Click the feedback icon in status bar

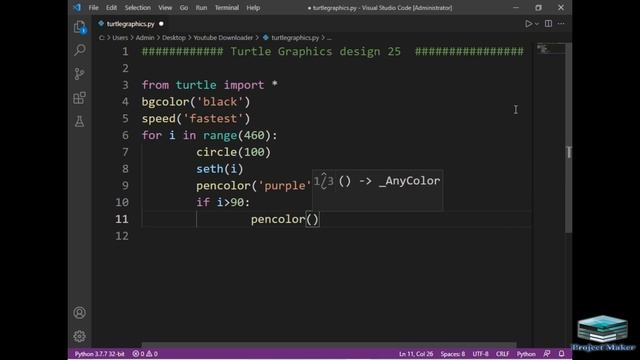[x=547, y=354]
